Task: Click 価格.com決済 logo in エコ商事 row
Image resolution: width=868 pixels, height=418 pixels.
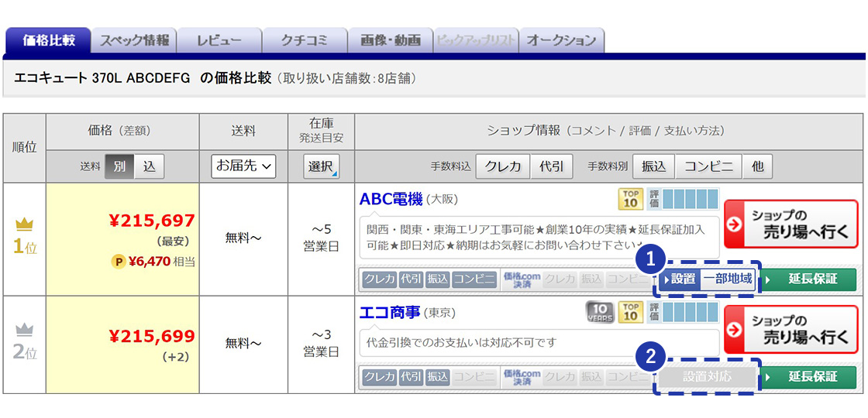Action: tap(522, 377)
